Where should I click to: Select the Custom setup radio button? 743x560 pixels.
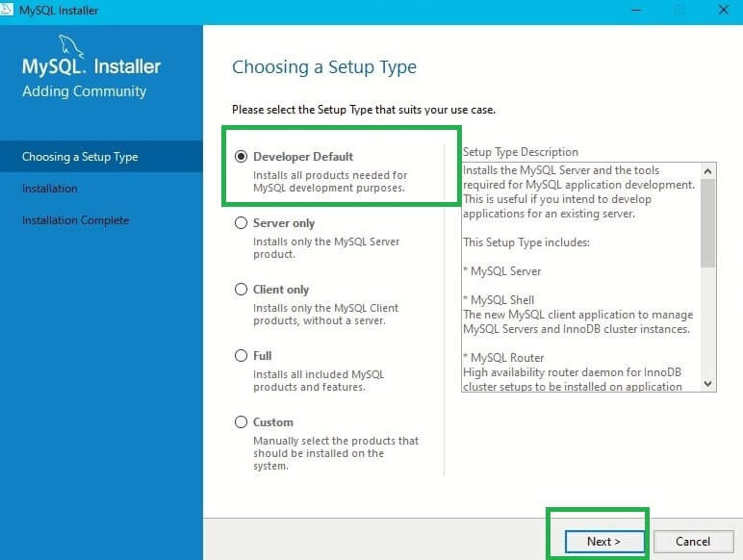coord(241,421)
